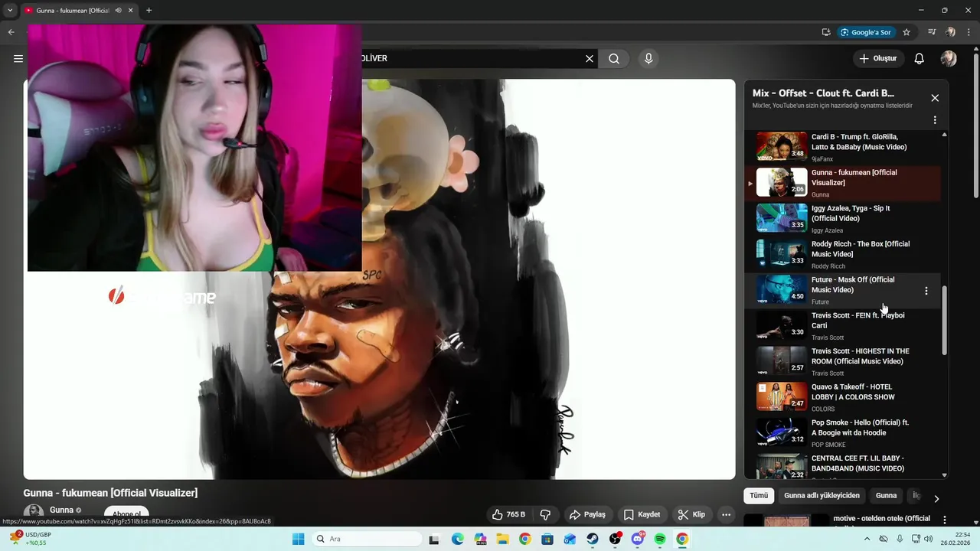
Task: Open Gunna channel name link
Action: 61,510
